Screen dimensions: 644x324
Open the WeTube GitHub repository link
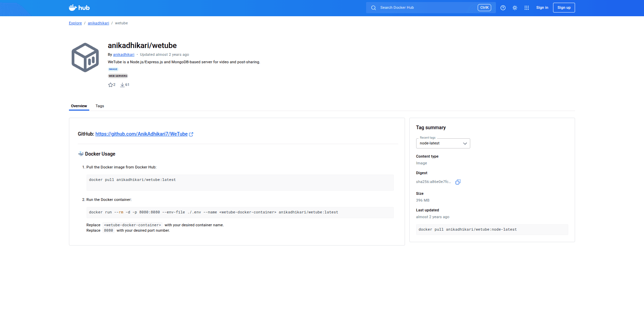click(x=141, y=134)
